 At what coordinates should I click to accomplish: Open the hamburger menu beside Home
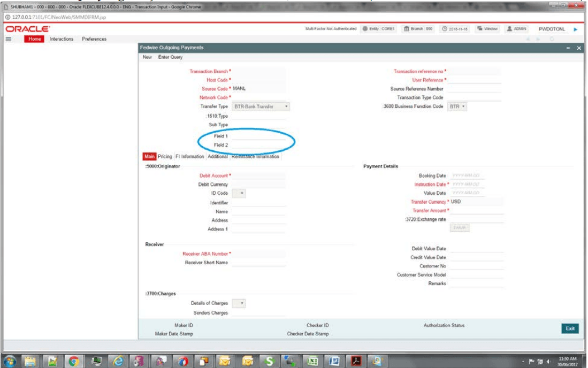[8, 39]
